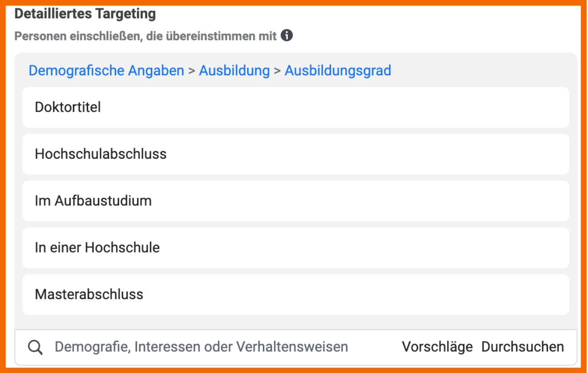Click the magnifying glass search icon
The height and width of the screenshot is (373, 588).
[35, 347]
